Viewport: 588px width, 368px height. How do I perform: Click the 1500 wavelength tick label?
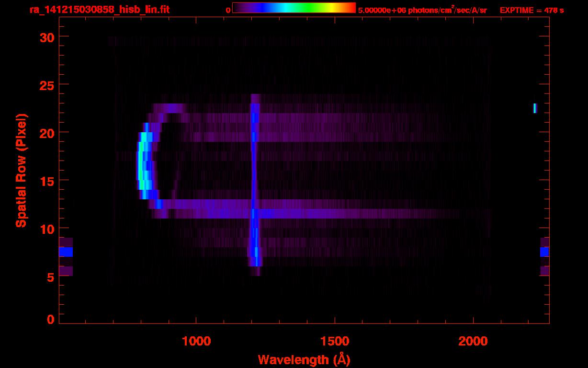pos(335,341)
